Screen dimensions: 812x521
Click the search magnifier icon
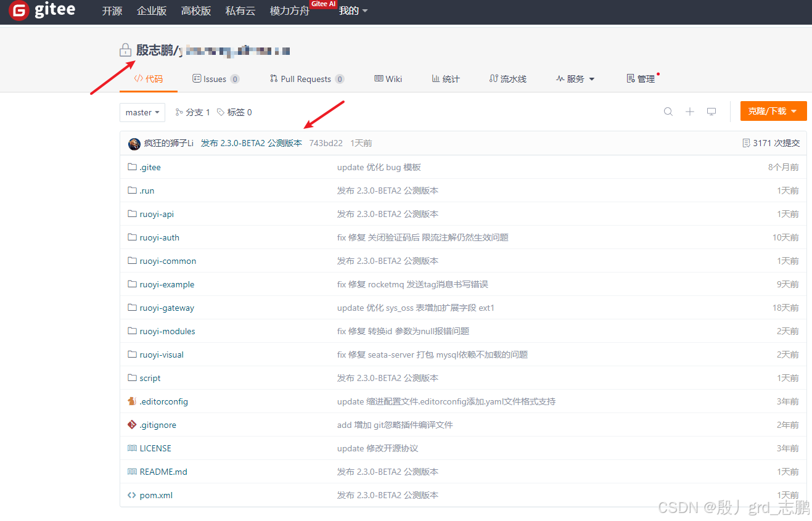(x=668, y=112)
